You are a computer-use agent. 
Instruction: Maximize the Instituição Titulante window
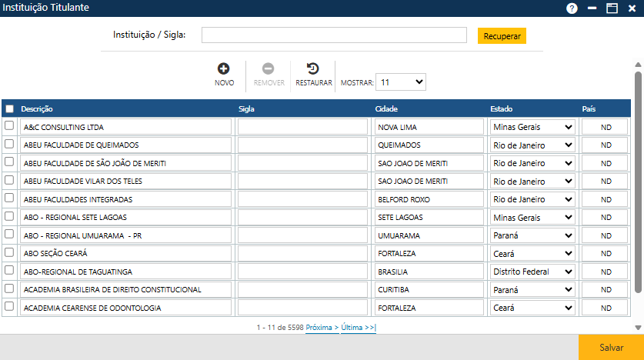(x=612, y=8)
